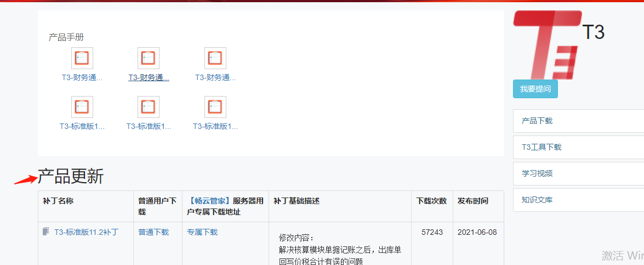Click 专属下载 for the 11.2 patch

[202, 232]
